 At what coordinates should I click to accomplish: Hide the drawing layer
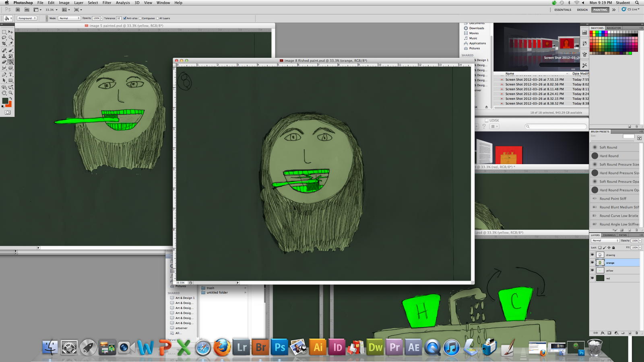592,255
